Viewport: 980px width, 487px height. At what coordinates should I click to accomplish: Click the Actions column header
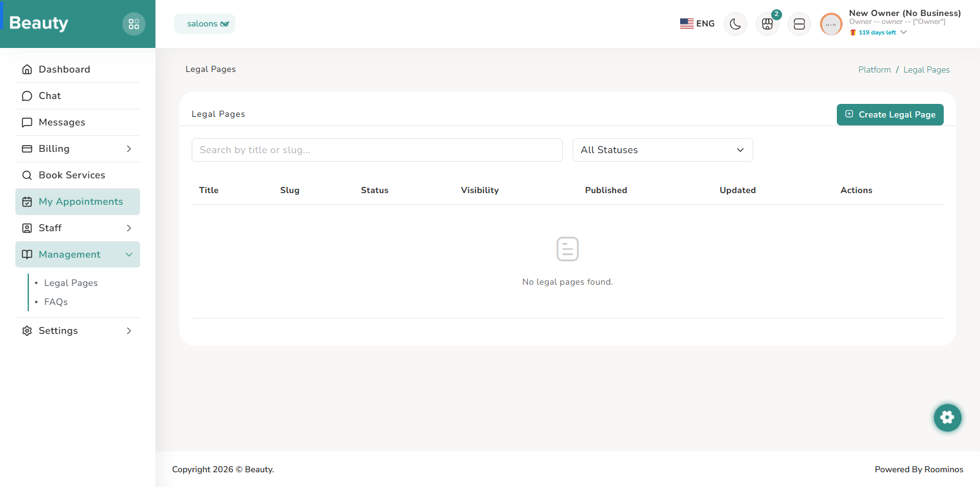(x=857, y=190)
